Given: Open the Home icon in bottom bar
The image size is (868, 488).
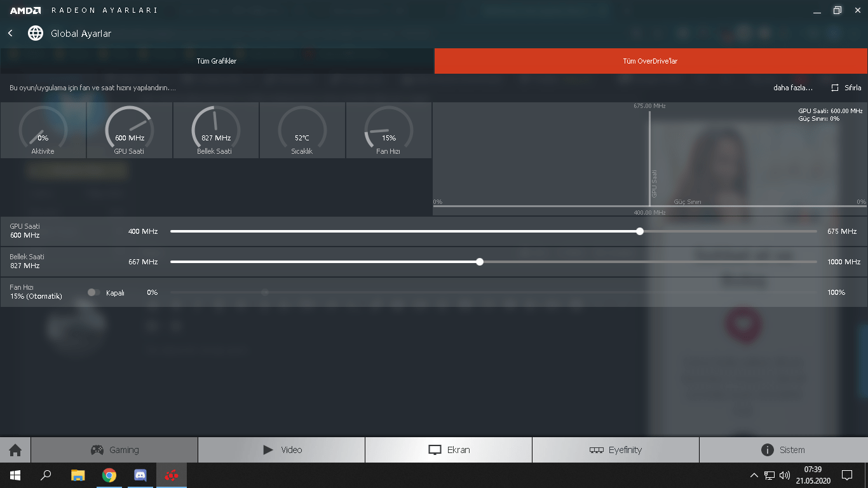Looking at the screenshot, I should click(x=15, y=450).
